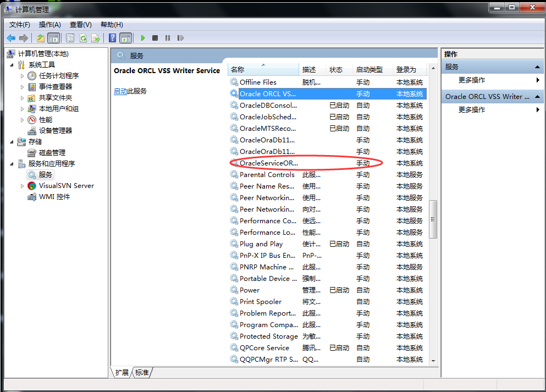Click the Forward arrow toolbar icon
This screenshot has width=546, height=392.
coord(24,38)
